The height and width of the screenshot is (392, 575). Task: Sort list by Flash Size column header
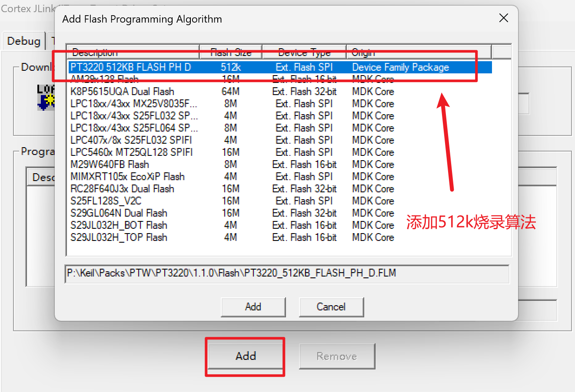[231, 52]
